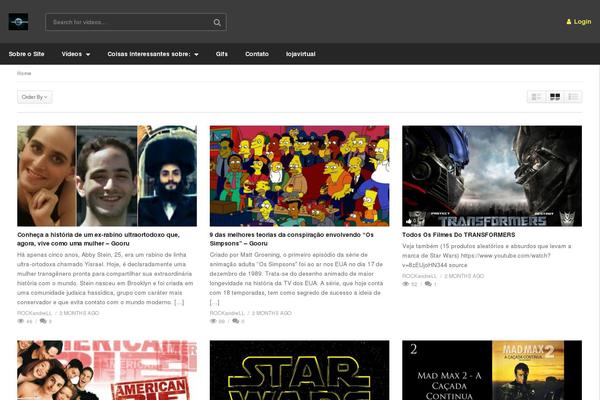Click ex-rabino excerpt starting Há apenas cinco anos
This screenshot has width=600, height=400.
105,278
